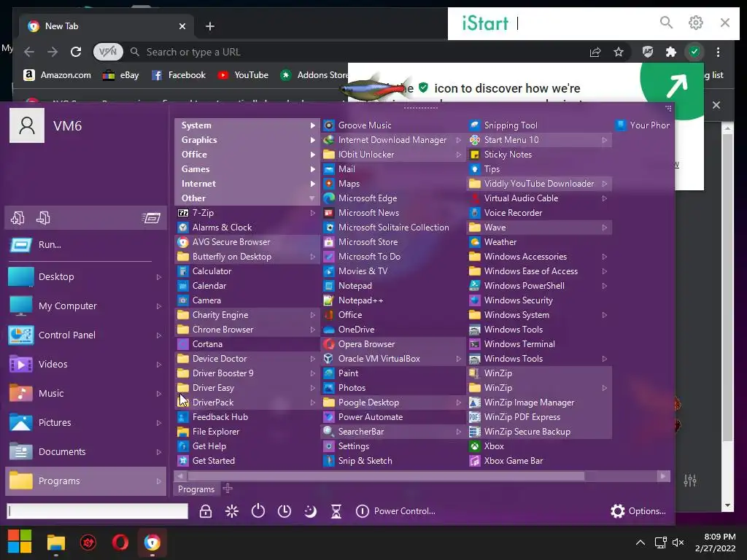Select the Programs entry in left pane

86,481
